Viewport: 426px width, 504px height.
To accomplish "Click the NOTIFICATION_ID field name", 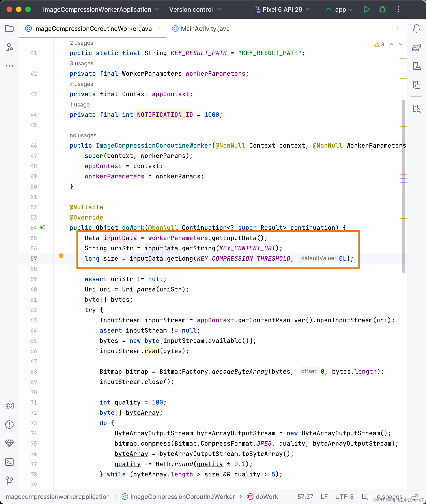I will point(165,115).
